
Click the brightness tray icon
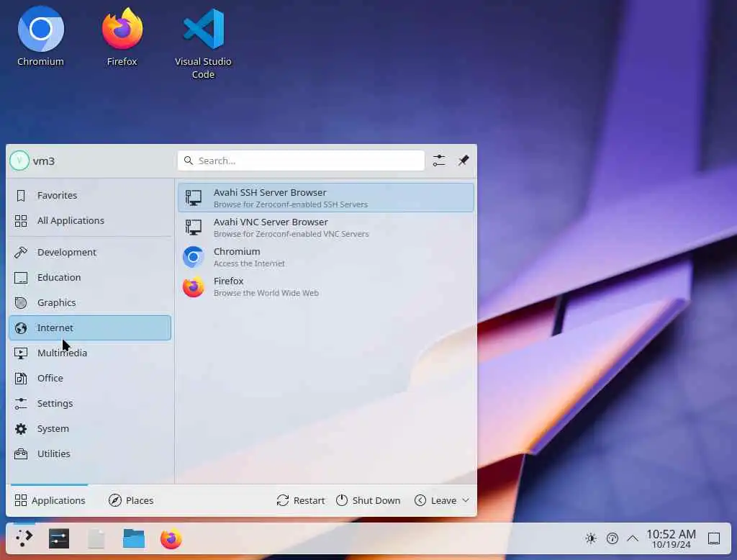coord(591,538)
